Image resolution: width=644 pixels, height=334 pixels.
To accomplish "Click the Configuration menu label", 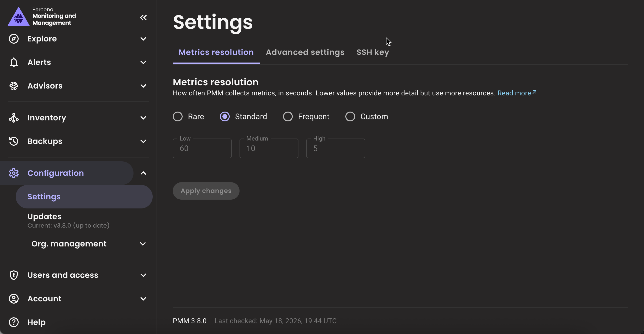I will click(x=55, y=173).
